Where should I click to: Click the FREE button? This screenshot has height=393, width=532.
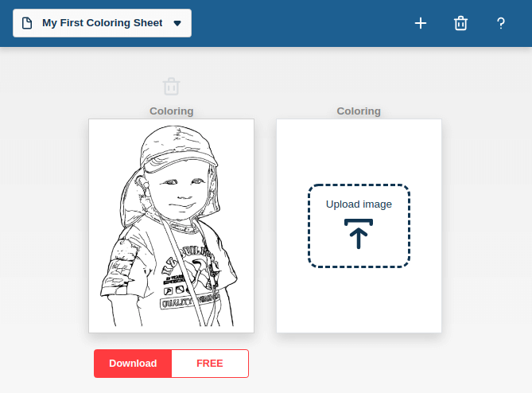(210, 364)
